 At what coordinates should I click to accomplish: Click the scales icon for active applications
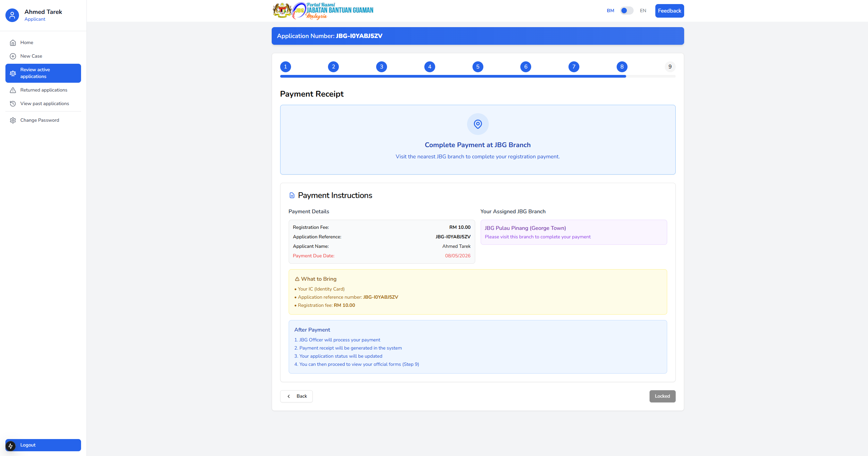[13, 73]
